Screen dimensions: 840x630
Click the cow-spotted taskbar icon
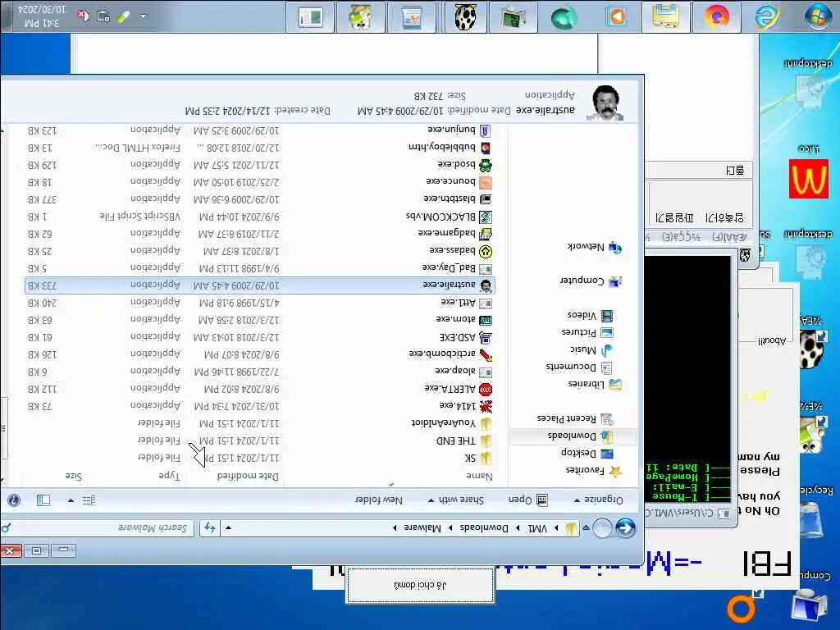pyautogui.click(x=465, y=16)
